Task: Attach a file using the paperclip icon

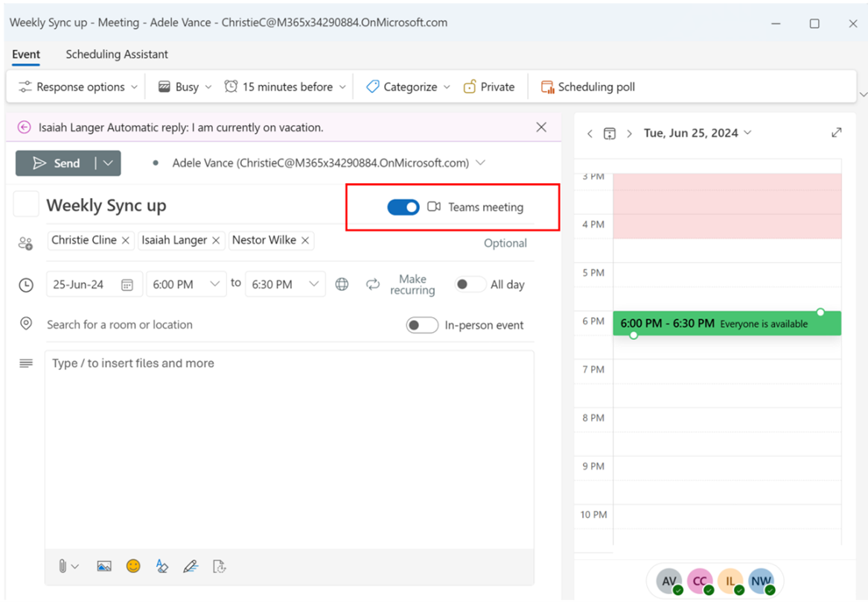Action: [63, 566]
